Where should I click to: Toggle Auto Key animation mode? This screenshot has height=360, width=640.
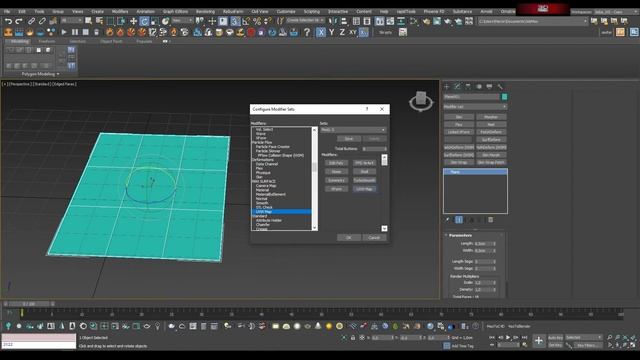pyautogui.click(x=555, y=338)
